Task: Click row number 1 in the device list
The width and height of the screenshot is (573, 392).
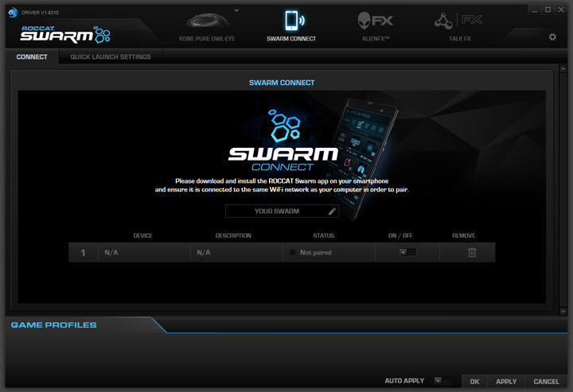Action: tap(83, 253)
